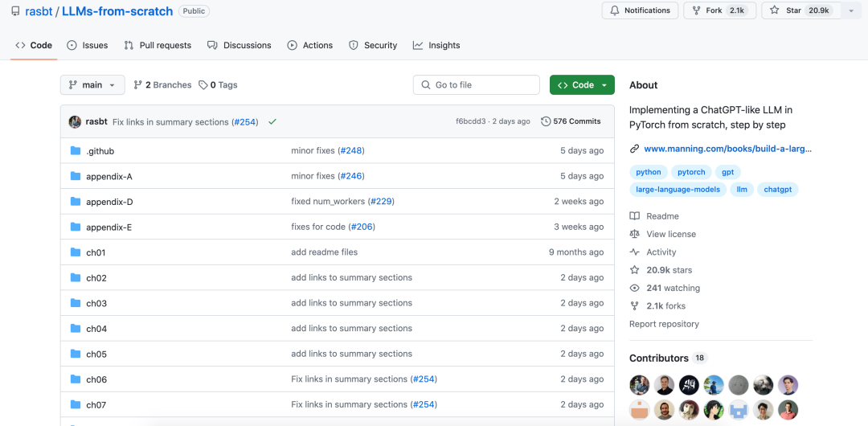Image resolution: width=868 pixels, height=426 pixels.
Task: Open the www.manning.com book link
Action: click(x=728, y=149)
